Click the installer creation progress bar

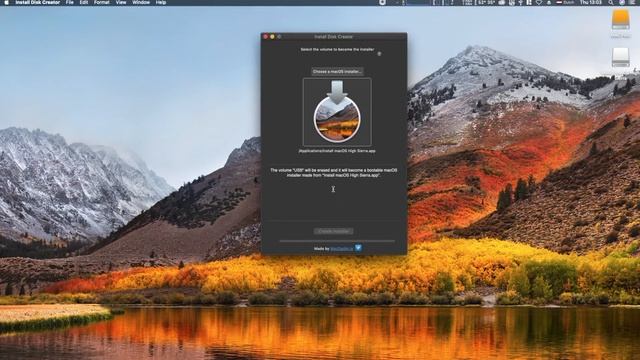point(337,241)
